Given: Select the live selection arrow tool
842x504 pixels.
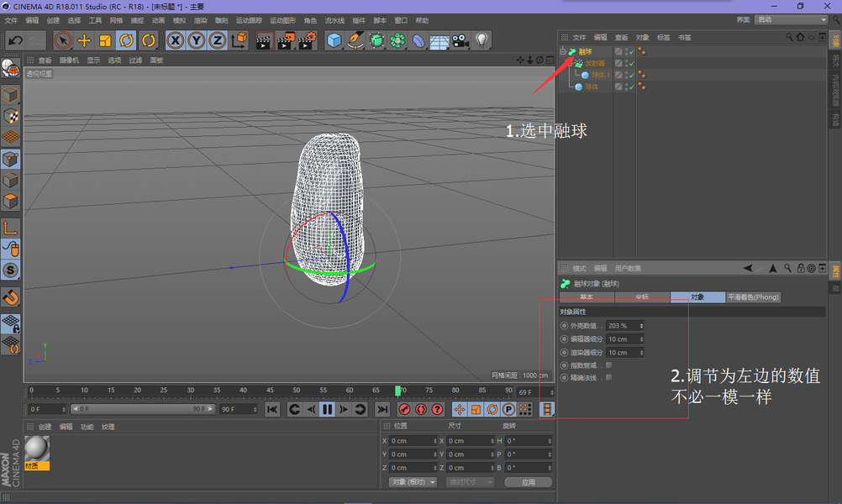Looking at the screenshot, I should 63,40.
